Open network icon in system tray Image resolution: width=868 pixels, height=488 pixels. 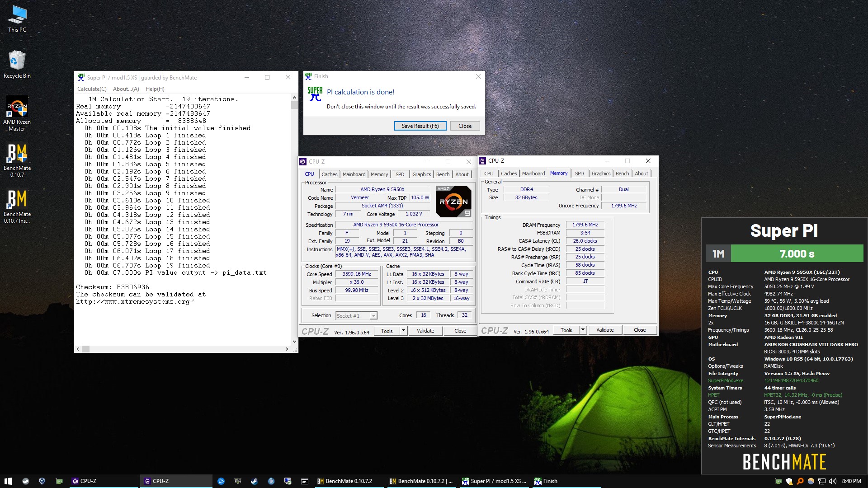click(822, 481)
